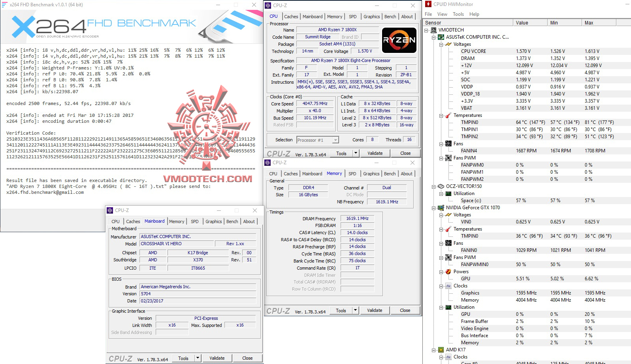
Task: Click the Utilization icon above GPU Frame Buffer
Action: pos(448,307)
